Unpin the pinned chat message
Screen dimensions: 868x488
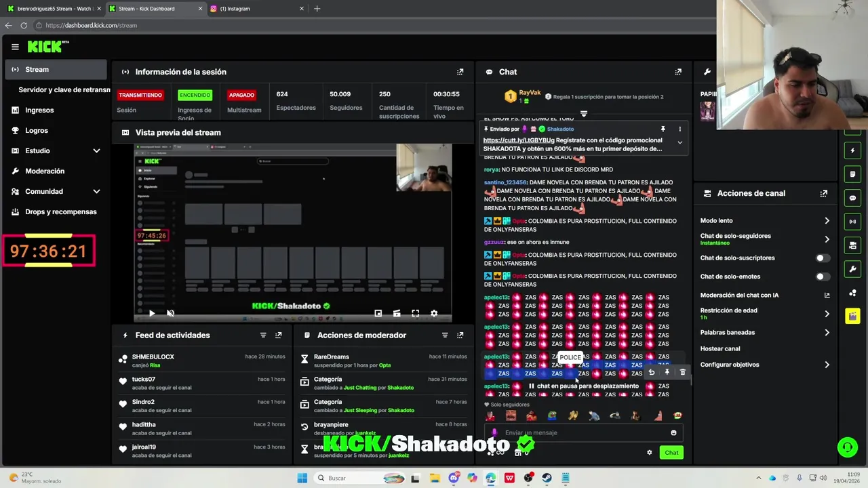click(663, 129)
